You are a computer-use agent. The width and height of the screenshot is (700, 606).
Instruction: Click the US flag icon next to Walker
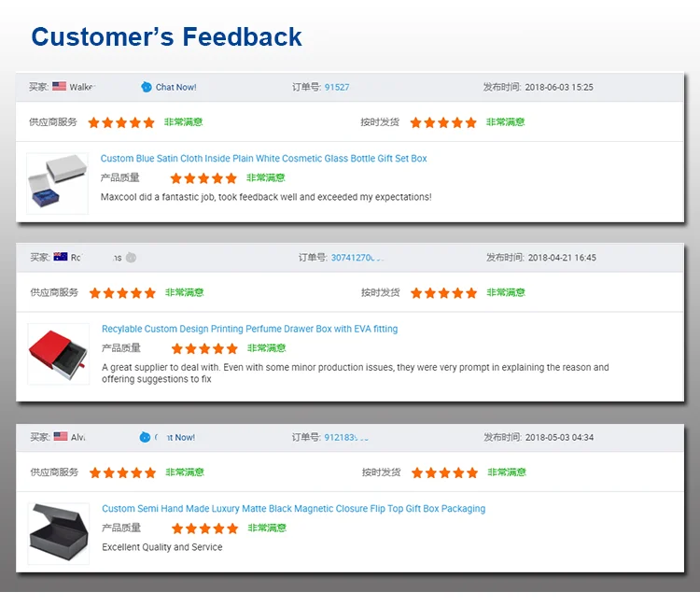pyautogui.click(x=59, y=86)
